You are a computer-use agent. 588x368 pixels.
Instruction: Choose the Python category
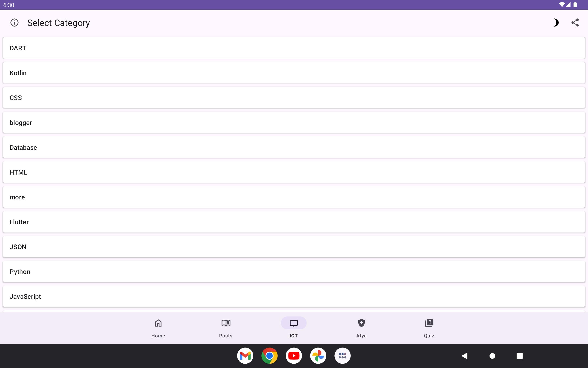294,271
